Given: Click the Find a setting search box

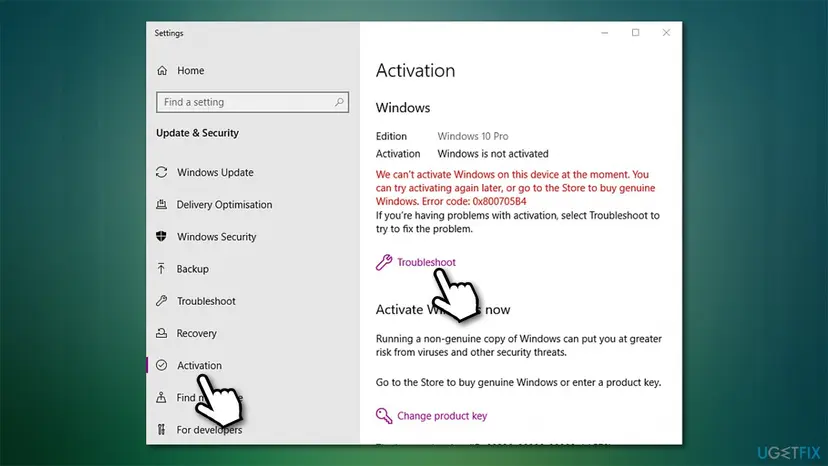Looking at the screenshot, I should tap(252, 102).
